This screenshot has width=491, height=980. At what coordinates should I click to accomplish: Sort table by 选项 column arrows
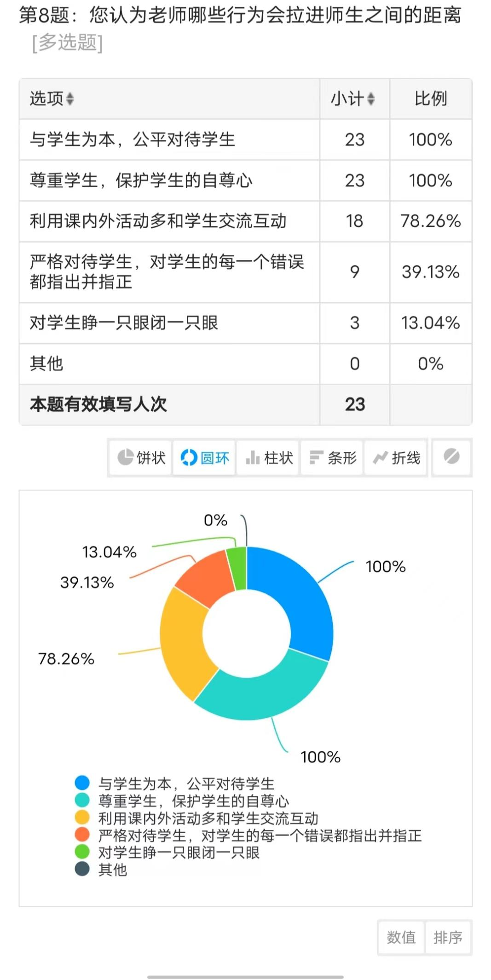(x=70, y=98)
